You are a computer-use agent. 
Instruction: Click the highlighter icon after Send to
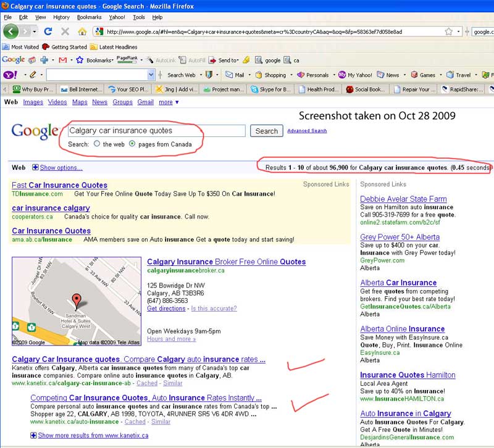point(246,60)
